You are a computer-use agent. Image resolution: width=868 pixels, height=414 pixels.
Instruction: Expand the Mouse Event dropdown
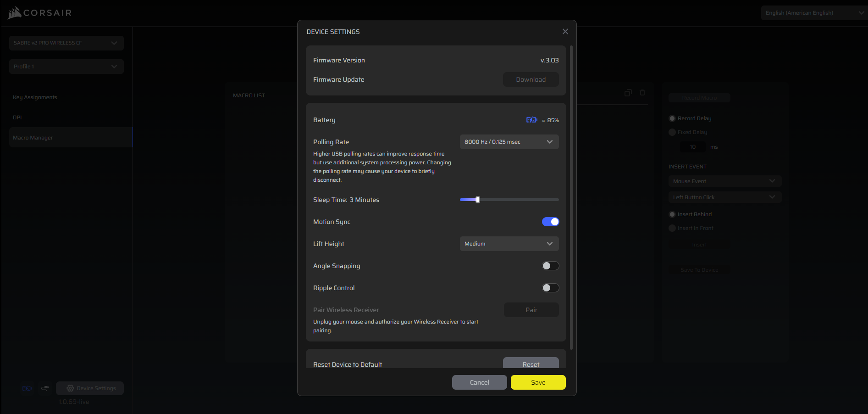[725, 181]
